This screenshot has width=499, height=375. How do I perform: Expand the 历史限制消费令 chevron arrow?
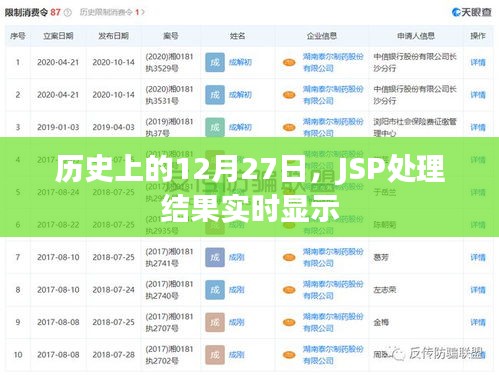coord(143,12)
